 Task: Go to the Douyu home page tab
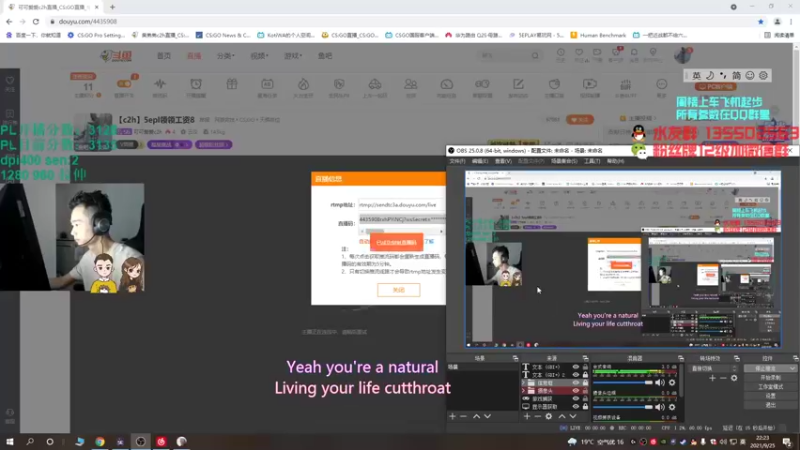pos(164,56)
